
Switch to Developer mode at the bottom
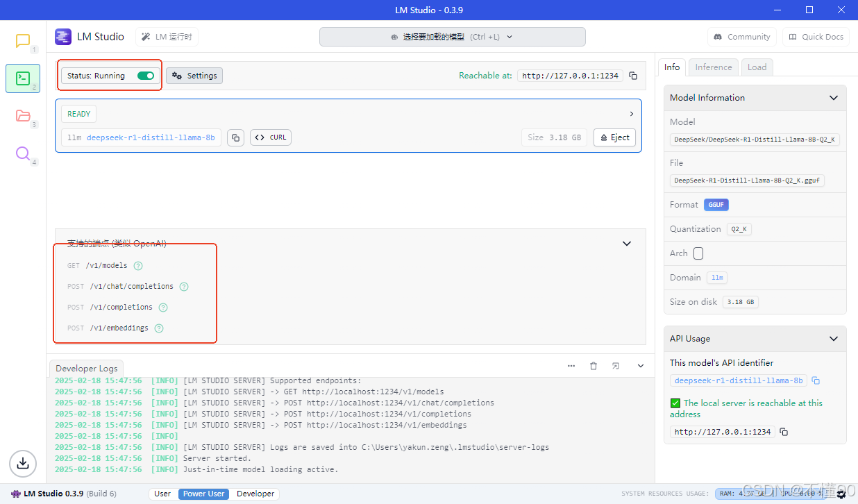255,494
